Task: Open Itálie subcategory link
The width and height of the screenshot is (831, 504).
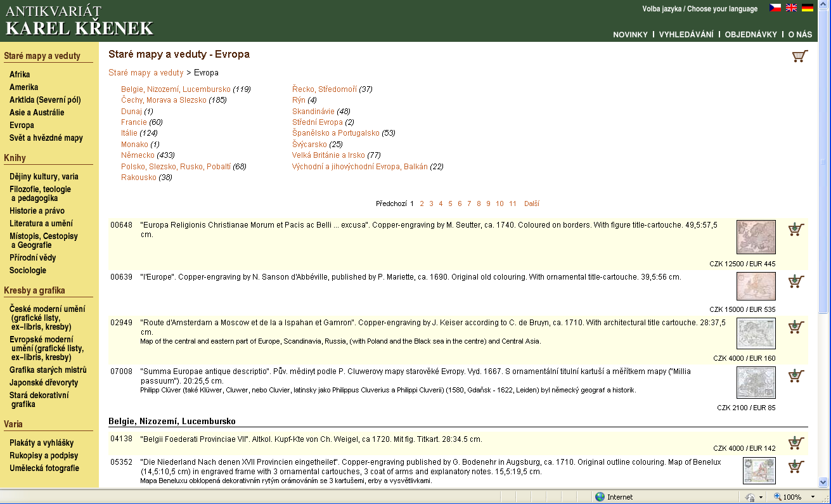Action: [x=129, y=133]
